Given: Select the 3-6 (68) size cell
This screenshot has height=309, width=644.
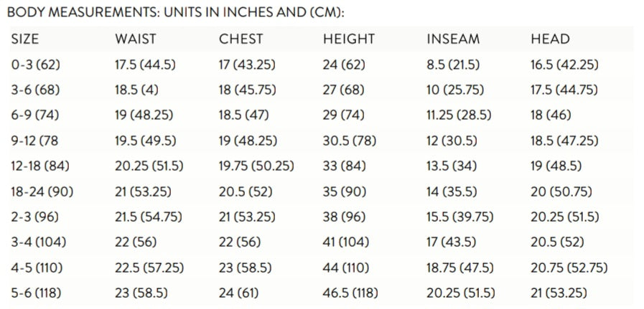Looking at the screenshot, I should pyautogui.click(x=35, y=90).
